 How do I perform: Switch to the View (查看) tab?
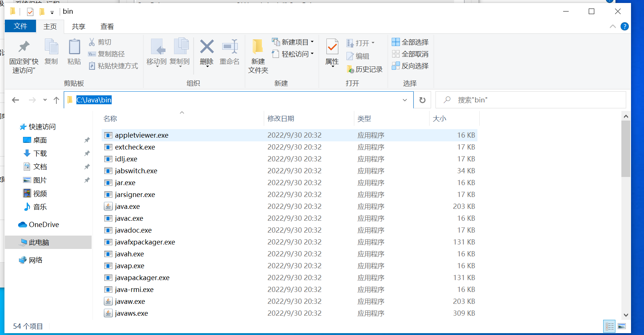click(x=107, y=26)
